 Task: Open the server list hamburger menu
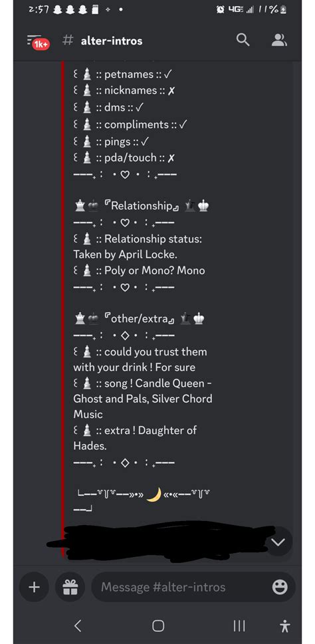click(x=36, y=41)
